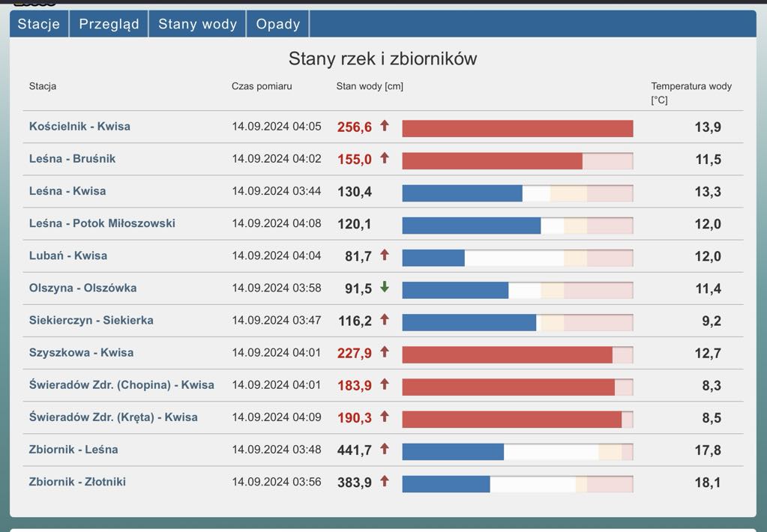Image resolution: width=767 pixels, height=532 pixels.
Task: Click the green falling arrow for Olszyna - Olszówka
Action: tap(385, 287)
